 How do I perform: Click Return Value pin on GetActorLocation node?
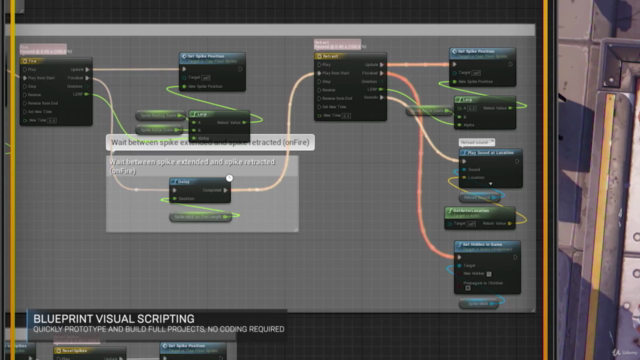[510, 223]
